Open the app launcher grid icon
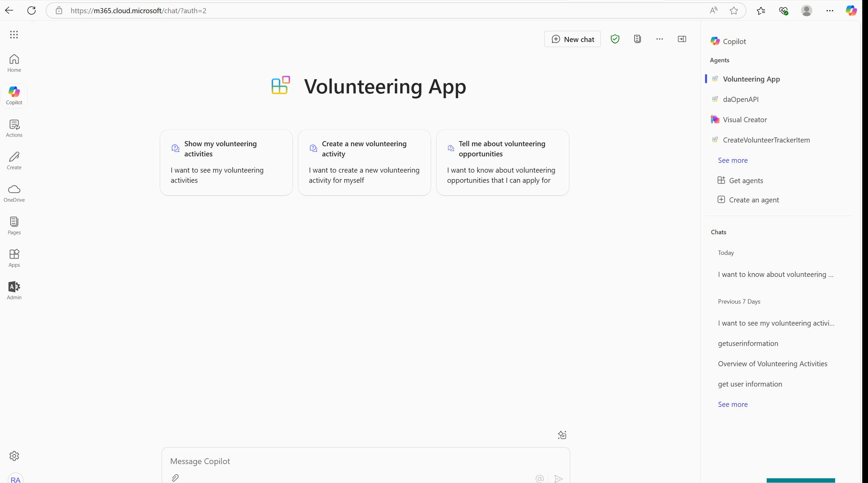The height and width of the screenshot is (483, 868). (x=14, y=35)
